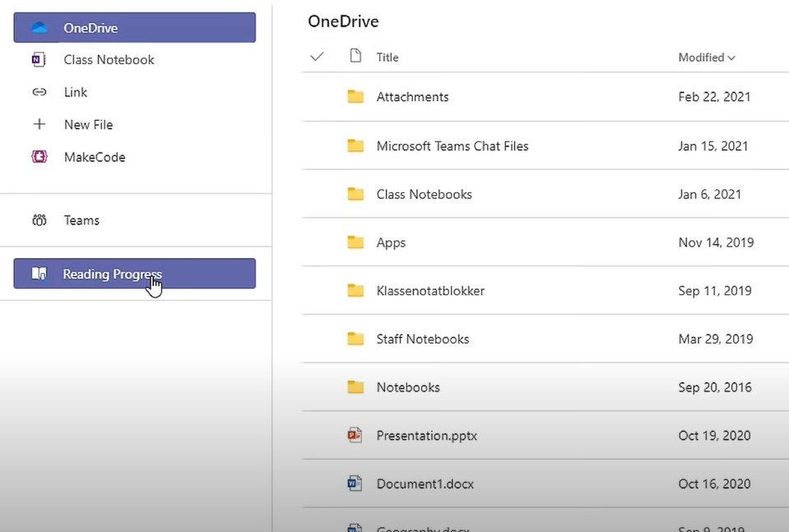Check the row for Attachments folder

[x=317, y=96]
